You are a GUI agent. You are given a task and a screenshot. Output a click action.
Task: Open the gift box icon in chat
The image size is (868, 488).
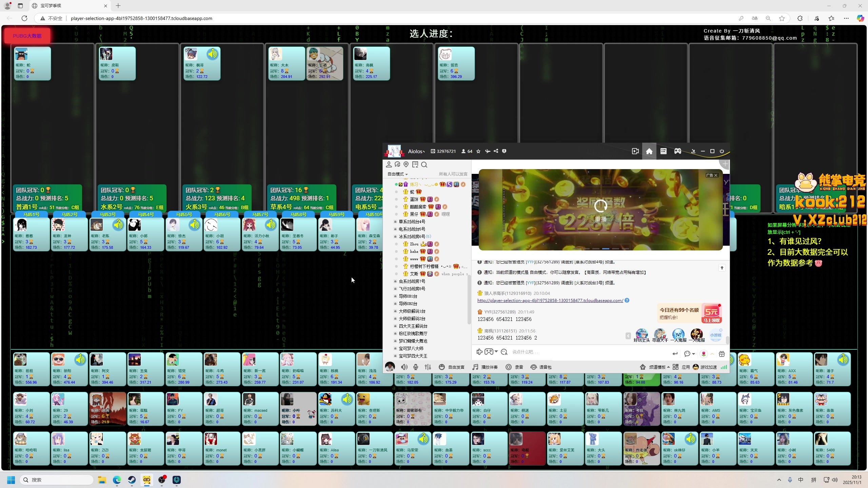(x=722, y=354)
